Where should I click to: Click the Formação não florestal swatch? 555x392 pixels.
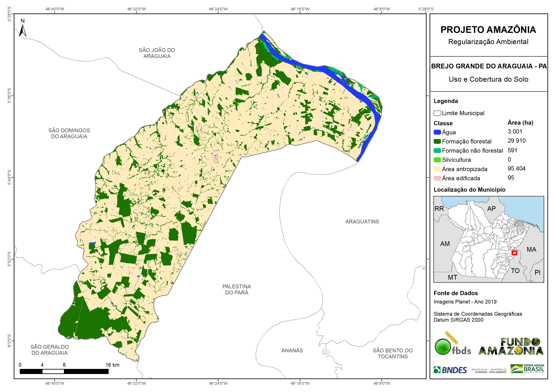pyautogui.click(x=437, y=150)
